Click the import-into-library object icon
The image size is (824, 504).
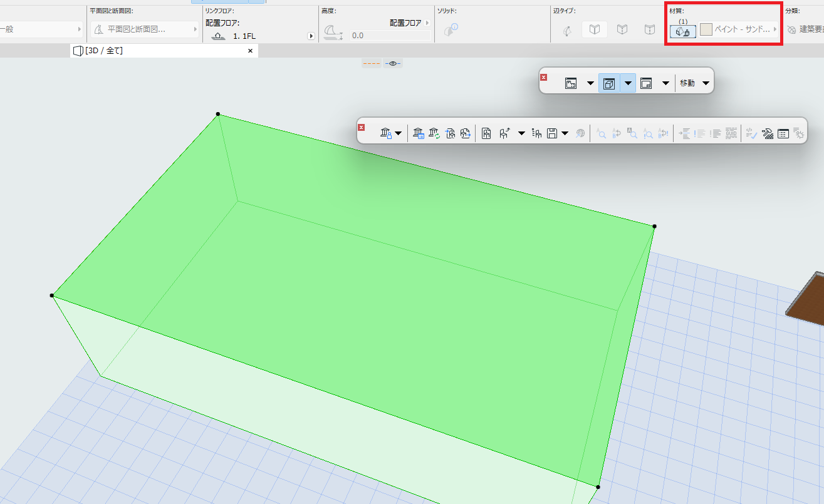pos(450,133)
